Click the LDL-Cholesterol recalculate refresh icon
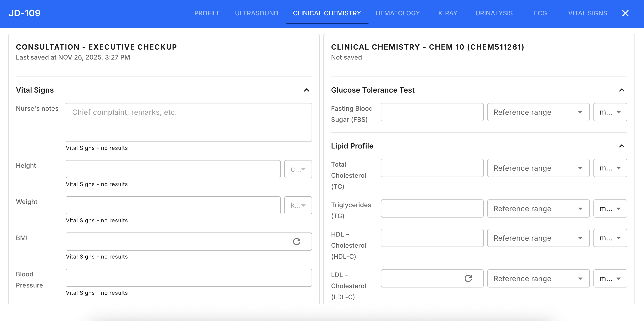Viewport: 644px width, 321px height. 468,278
